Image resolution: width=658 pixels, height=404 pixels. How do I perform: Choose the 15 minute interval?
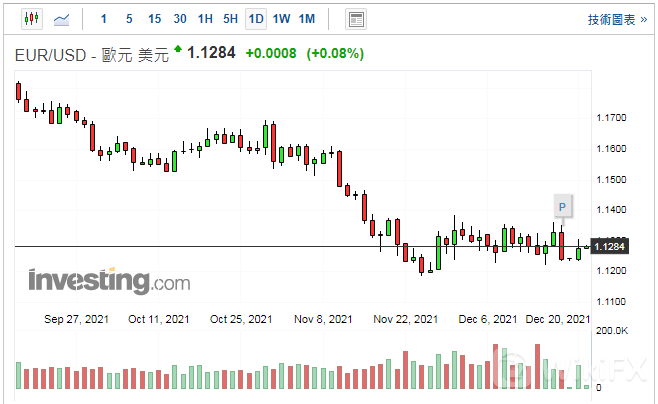[154, 19]
